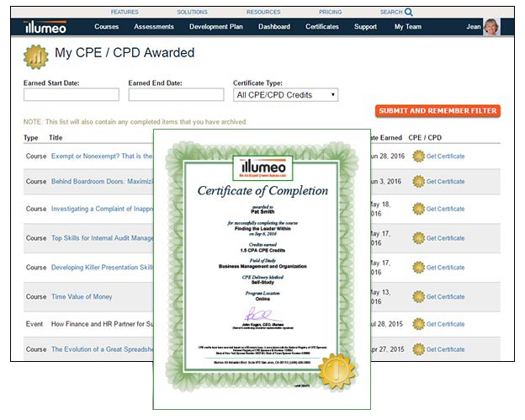The width and height of the screenshot is (525, 420).
Task: Click the Type column header
Action: [x=31, y=138]
